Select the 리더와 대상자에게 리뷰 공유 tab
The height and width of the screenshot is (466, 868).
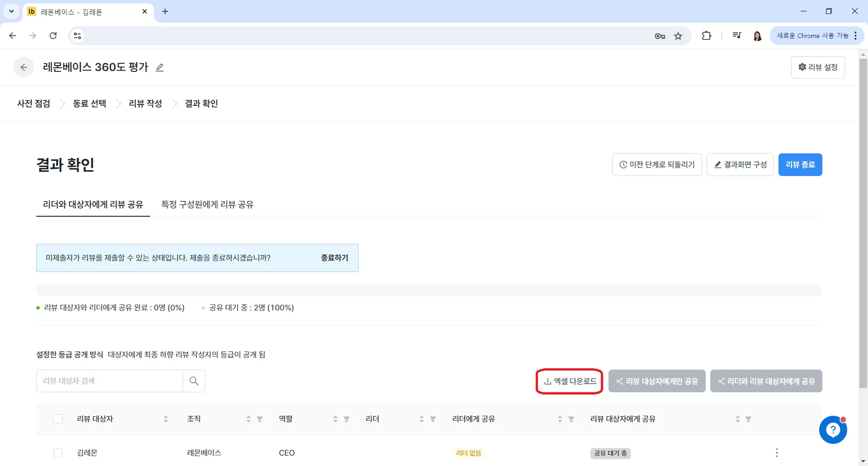(93, 204)
